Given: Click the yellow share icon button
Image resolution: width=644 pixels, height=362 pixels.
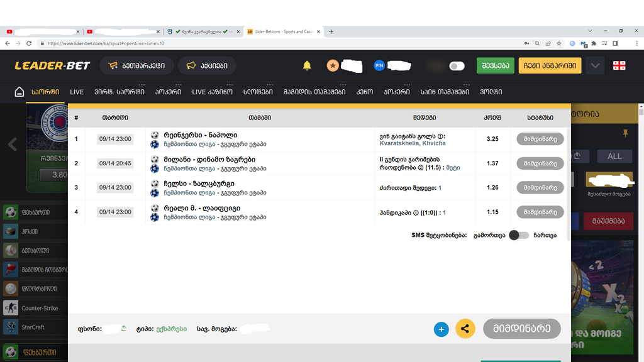Looking at the screenshot, I should click(465, 329).
